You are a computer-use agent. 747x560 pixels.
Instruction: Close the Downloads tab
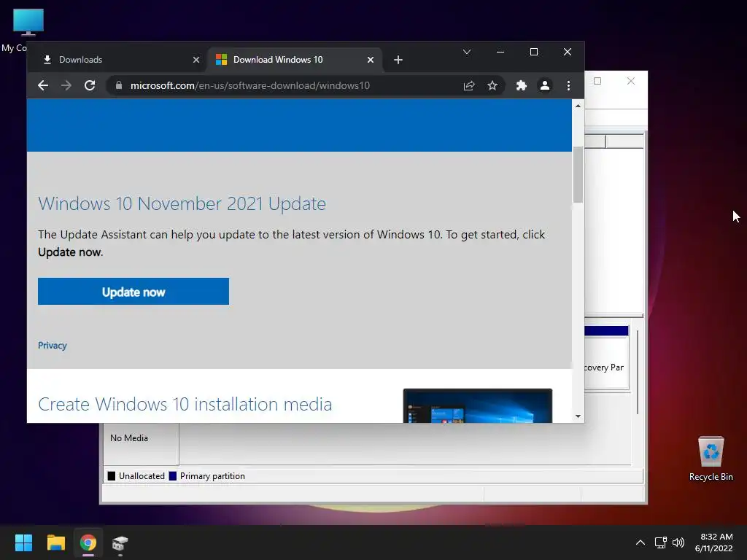(x=196, y=60)
